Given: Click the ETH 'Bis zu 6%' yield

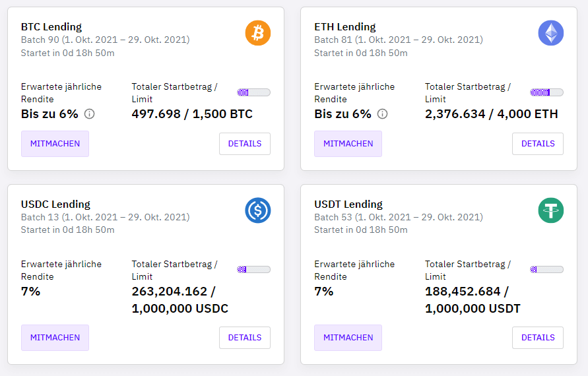Looking at the screenshot, I should pos(343,114).
